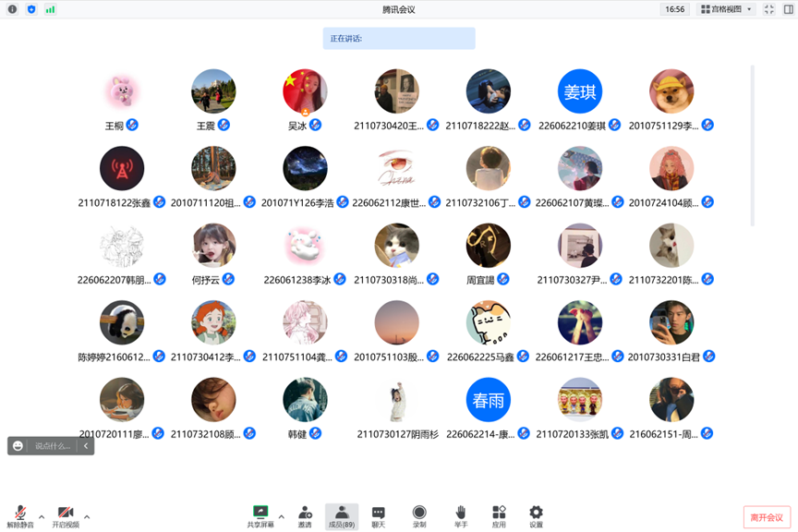Open the Chat panel
This screenshot has height=532, width=798.
point(379,514)
